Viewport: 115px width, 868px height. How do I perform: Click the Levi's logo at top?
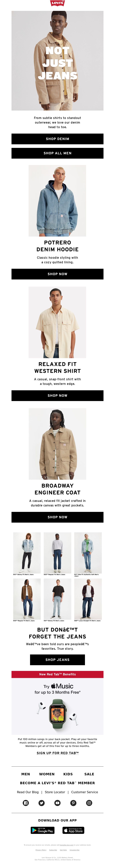[57, 3]
